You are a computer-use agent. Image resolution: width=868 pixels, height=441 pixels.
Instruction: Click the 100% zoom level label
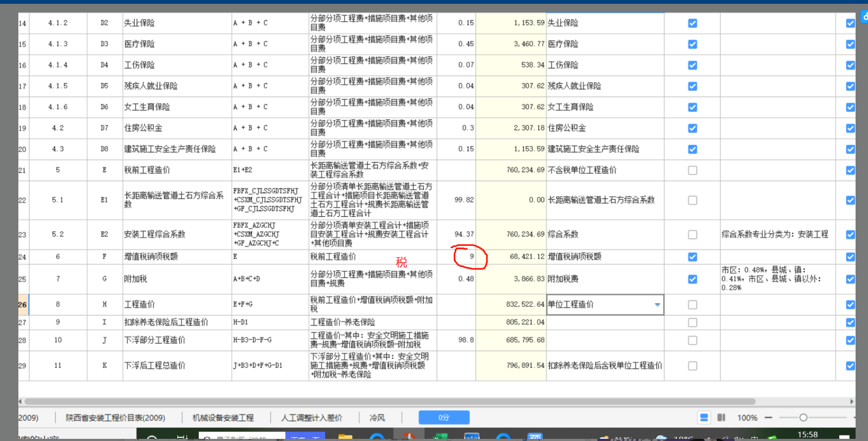pos(747,418)
